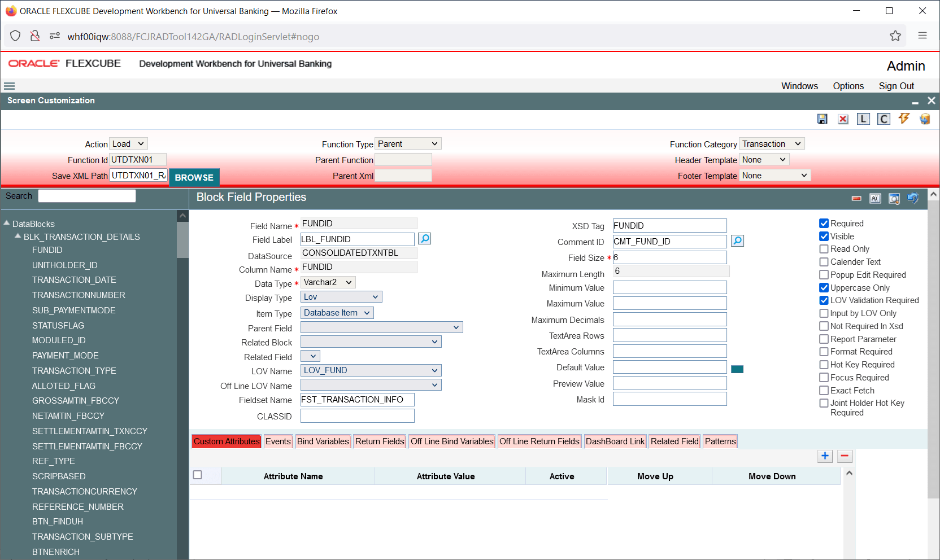Switch to the Off Line Bind Variables tab
The image size is (940, 560).
pyautogui.click(x=452, y=441)
